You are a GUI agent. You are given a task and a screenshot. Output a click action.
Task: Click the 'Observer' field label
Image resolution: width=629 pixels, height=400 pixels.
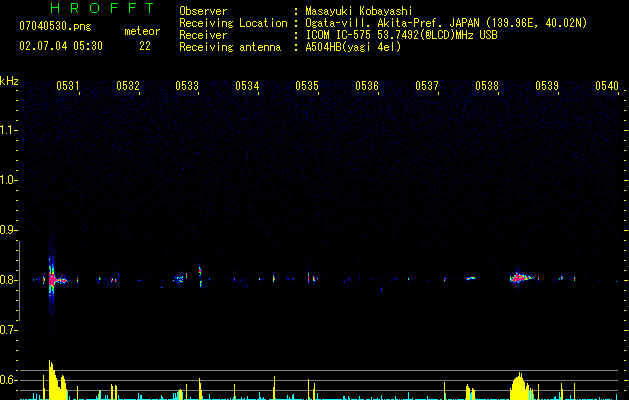[x=203, y=11]
